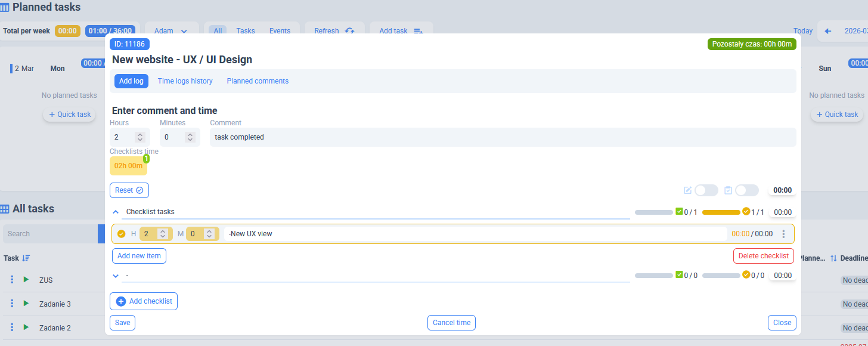Click the Delete checklist button

point(763,256)
